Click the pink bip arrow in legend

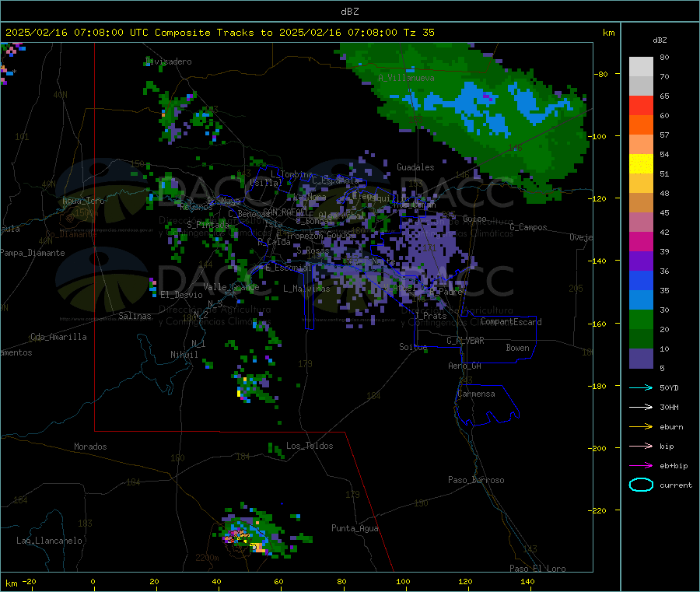pos(641,446)
